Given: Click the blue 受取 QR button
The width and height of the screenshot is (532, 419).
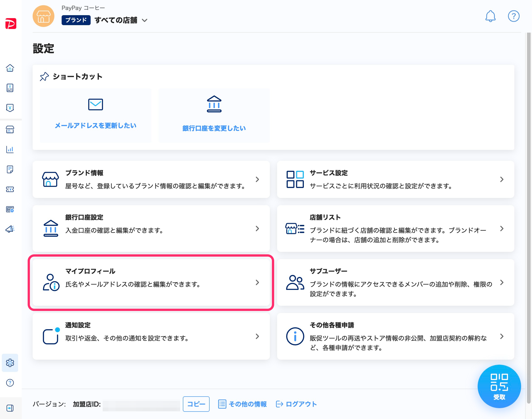Looking at the screenshot, I should (x=499, y=386).
